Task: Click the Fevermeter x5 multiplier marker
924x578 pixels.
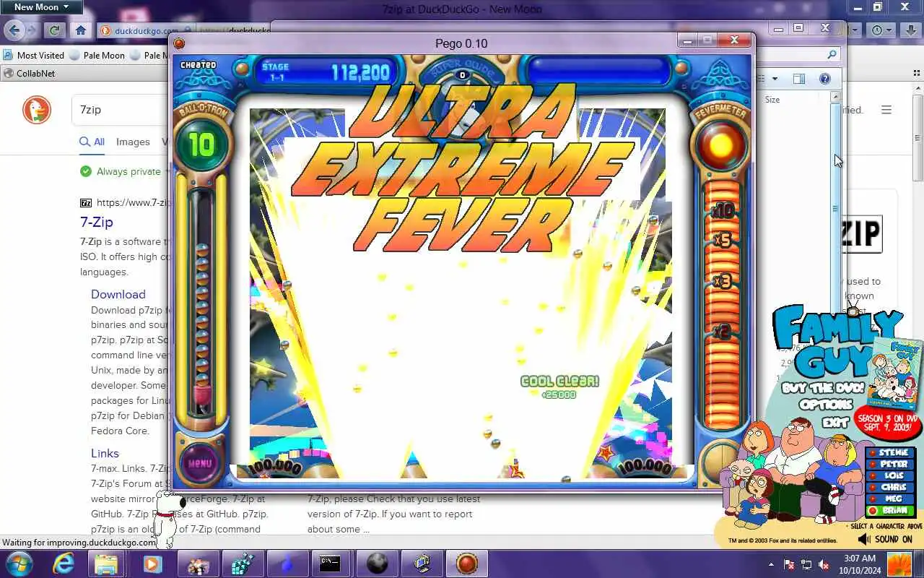Action: click(x=722, y=239)
